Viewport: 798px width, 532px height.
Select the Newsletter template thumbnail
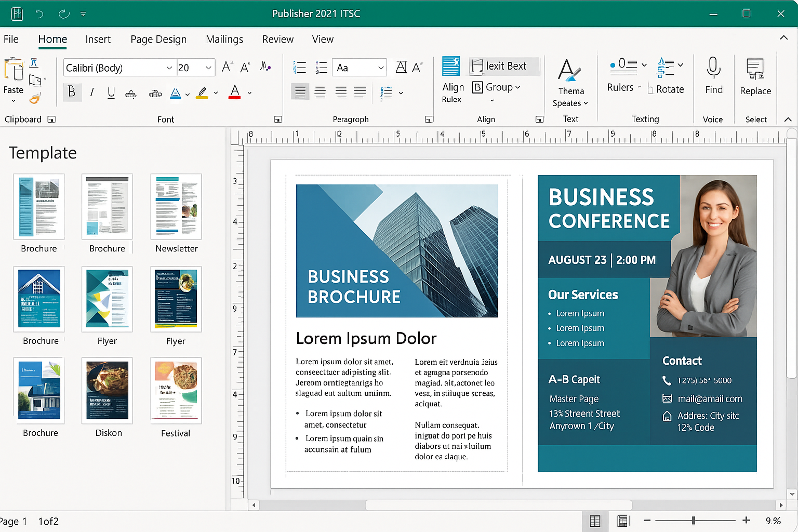point(176,207)
